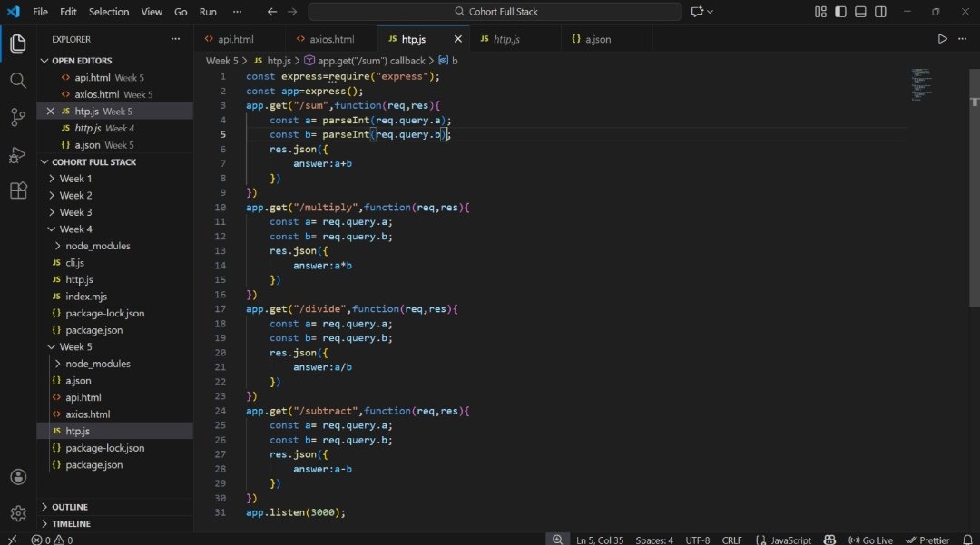Screen dimensions: 980x545
Task: Open index.mjs in Week 4 folder
Action: tap(115, 297)
